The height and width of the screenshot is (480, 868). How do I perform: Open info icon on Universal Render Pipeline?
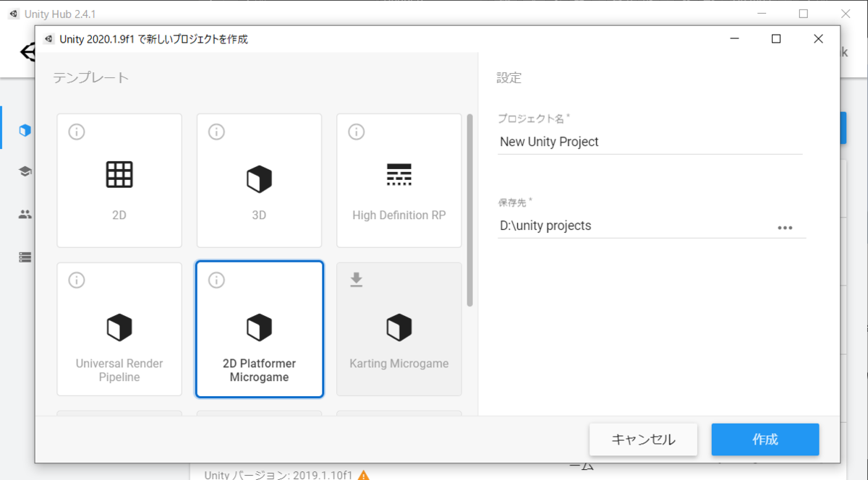pyautogui.click(x=77, y=280)
